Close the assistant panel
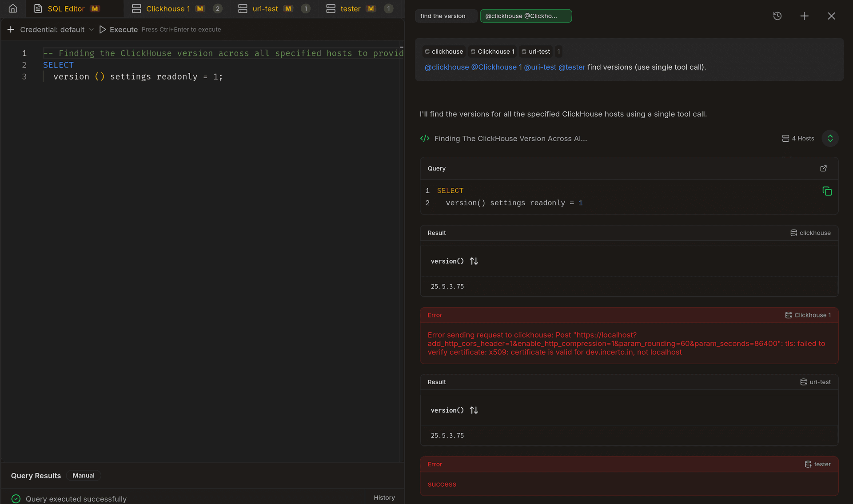 coord(831,16)
